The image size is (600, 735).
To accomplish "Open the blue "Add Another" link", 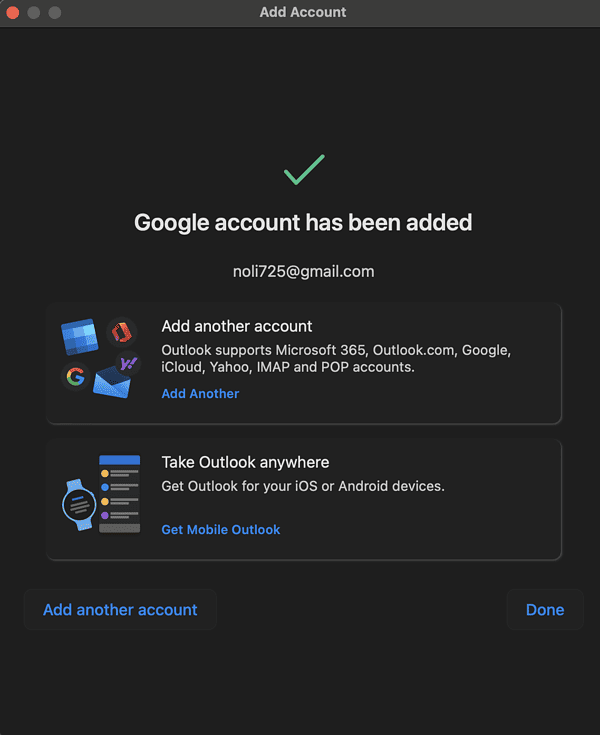I will (200, 394).
